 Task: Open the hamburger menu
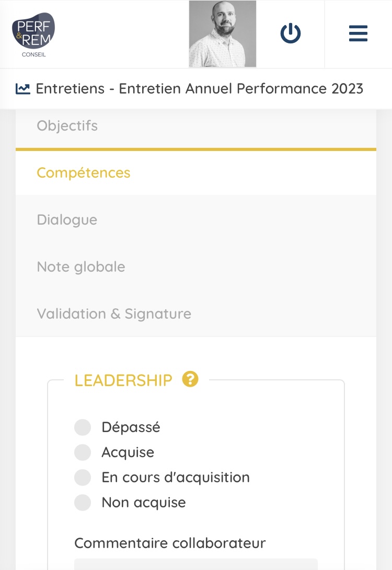358,34
